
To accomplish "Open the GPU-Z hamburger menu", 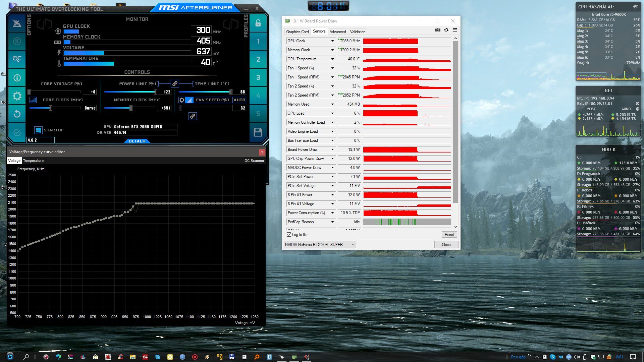I will pyautogui.click(x=455, y=30).
